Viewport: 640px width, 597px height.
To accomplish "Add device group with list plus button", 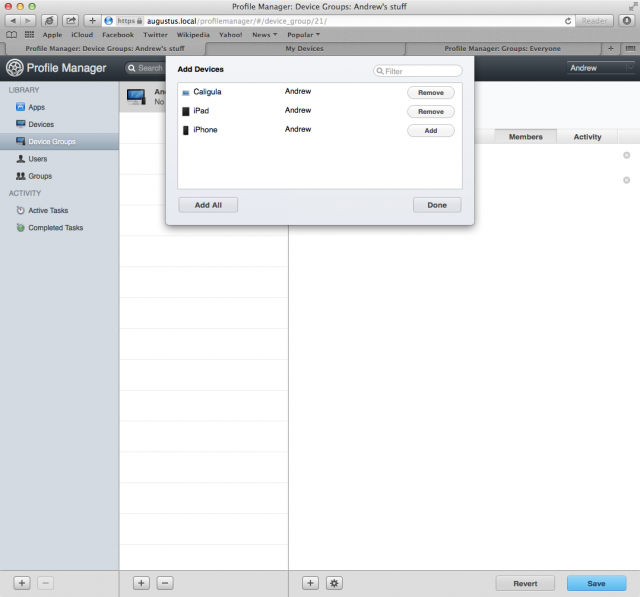I will point(141,583).
